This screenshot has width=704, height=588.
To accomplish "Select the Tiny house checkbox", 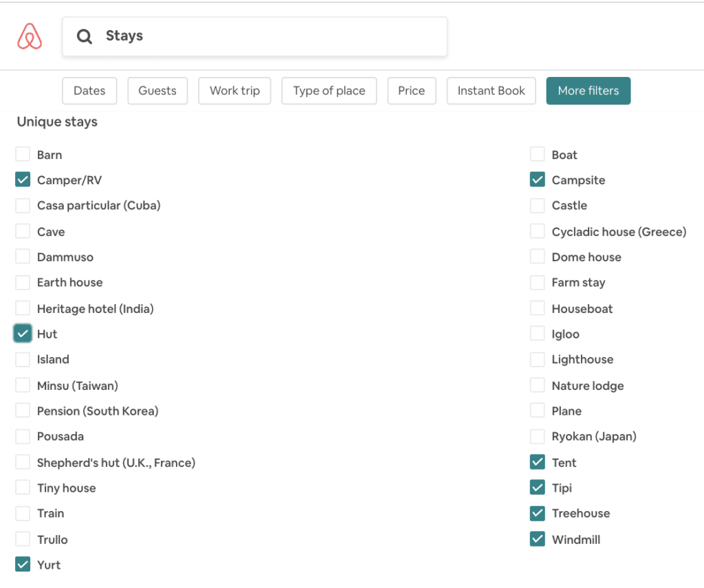I will click(x=23, y=488).
